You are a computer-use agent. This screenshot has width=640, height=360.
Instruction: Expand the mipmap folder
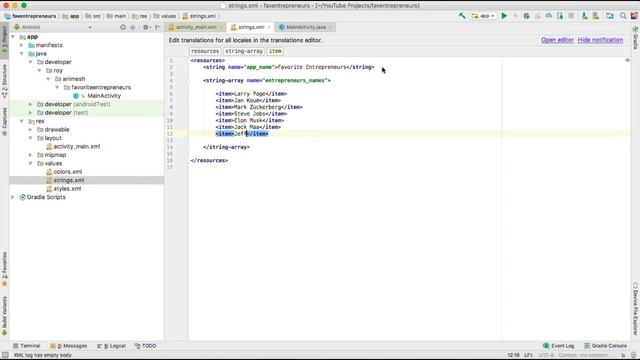click(x=31, y=155)
